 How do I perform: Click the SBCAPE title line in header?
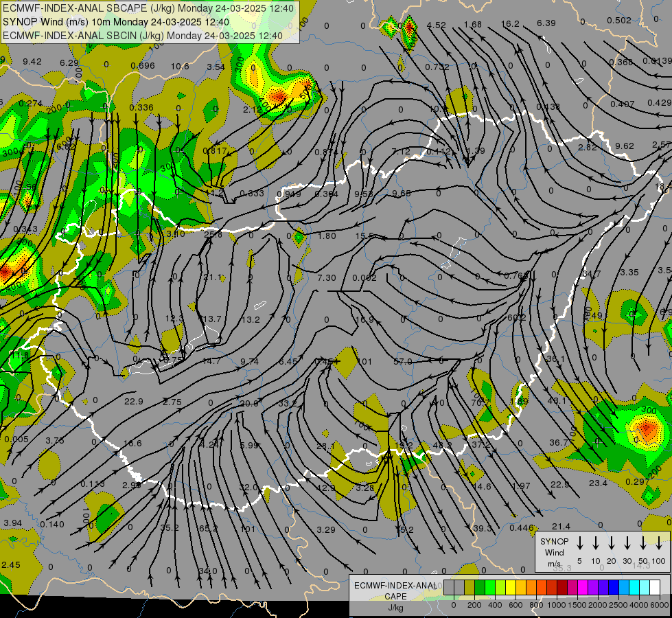pyautogui.click(x=148, y=8)
